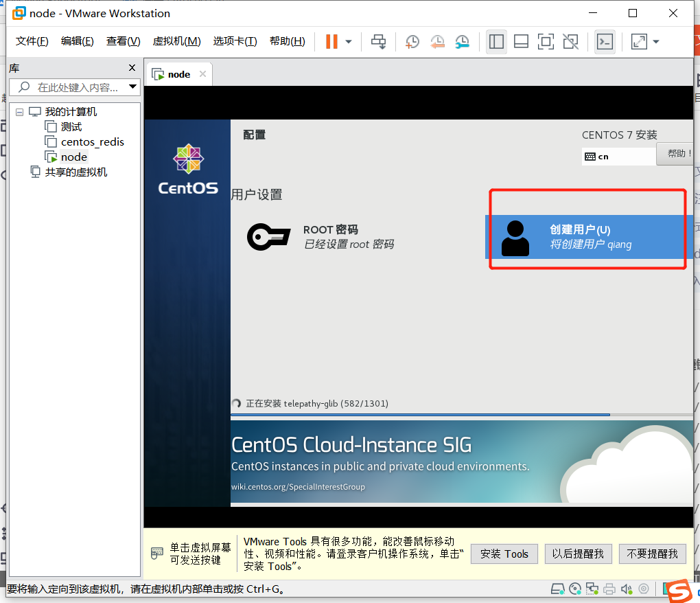Select 我的计算机 in the library tree

71,112
